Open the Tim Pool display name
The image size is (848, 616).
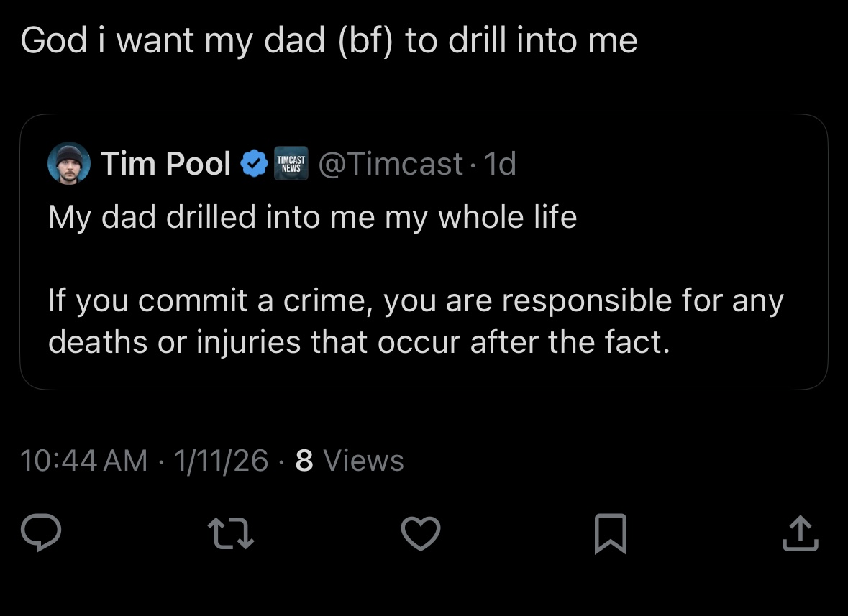(x=165, y=165)
